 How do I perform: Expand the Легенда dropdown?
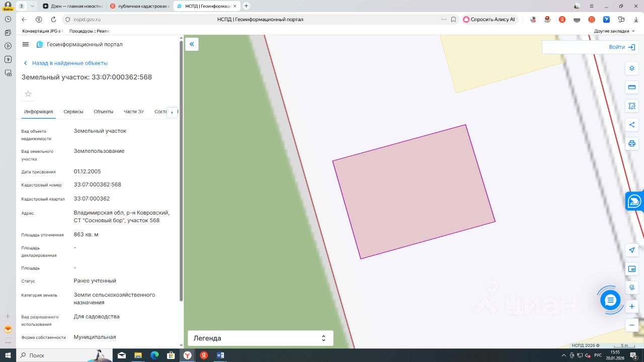click(261, 338)
